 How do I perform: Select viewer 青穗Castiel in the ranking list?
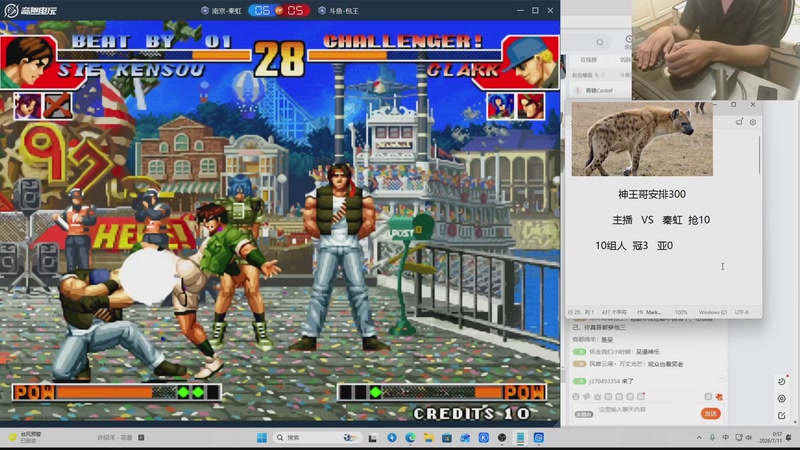(x=598, y=90)
